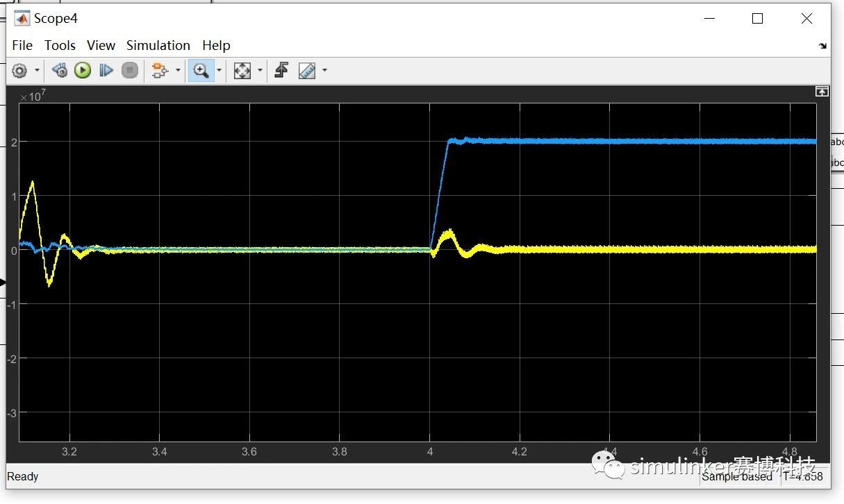Screen dimensions: 844x504
Task: Click the Ready status text
Action: tap(23, 476)
